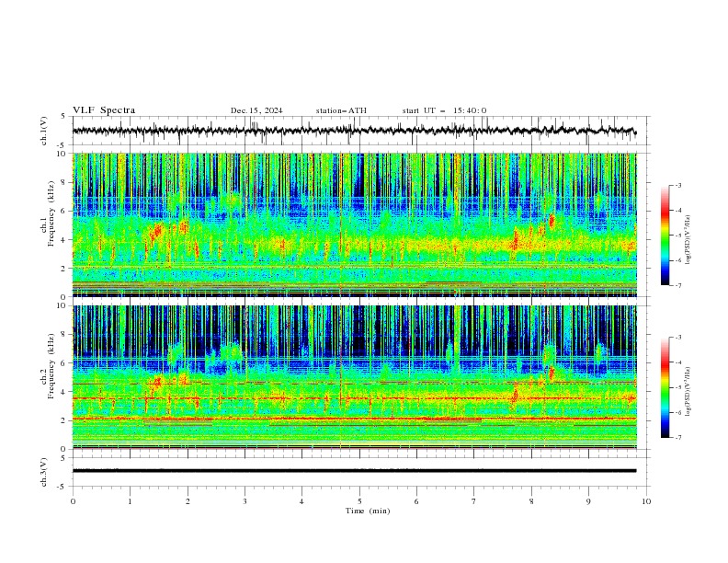Image resolution: width=728 pixels, height=563 pixels.
Task: Click the "ch.3(V)" waveform axis label
Action: tap(44, 472)
